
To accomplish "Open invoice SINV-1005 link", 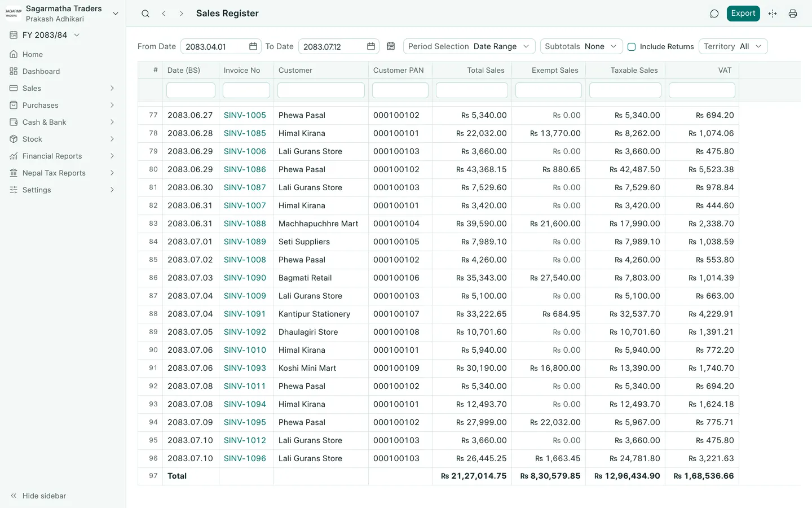I will pyautogui.click(x=245, y=115).
